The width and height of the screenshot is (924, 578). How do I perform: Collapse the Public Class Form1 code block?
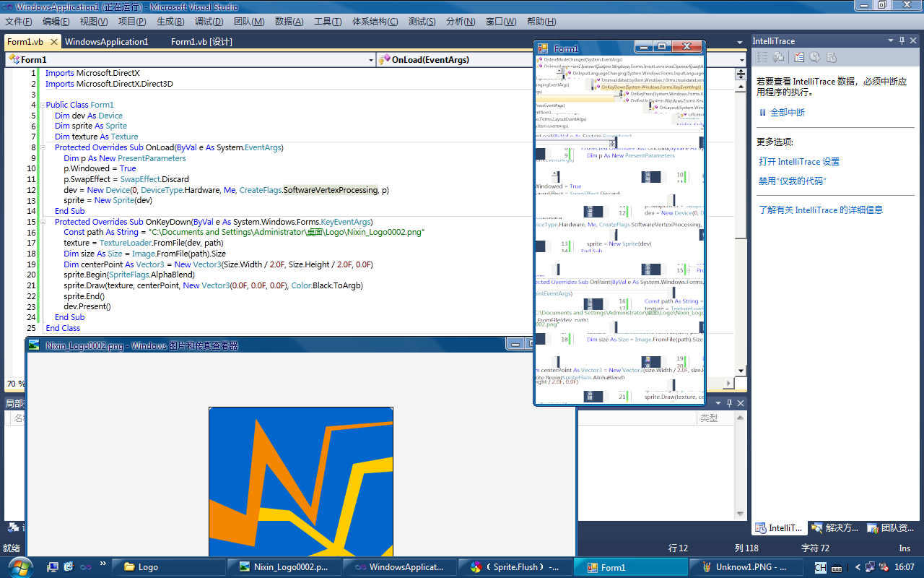[41, 105]
